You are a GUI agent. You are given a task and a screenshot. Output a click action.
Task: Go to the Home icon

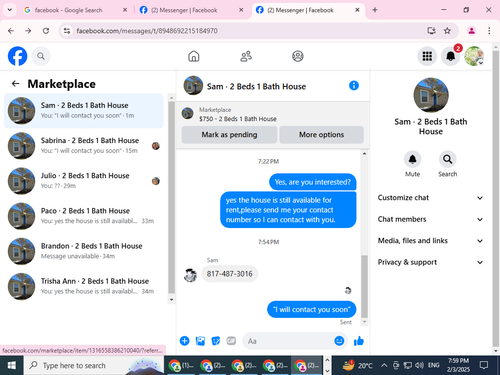[194, 56]
